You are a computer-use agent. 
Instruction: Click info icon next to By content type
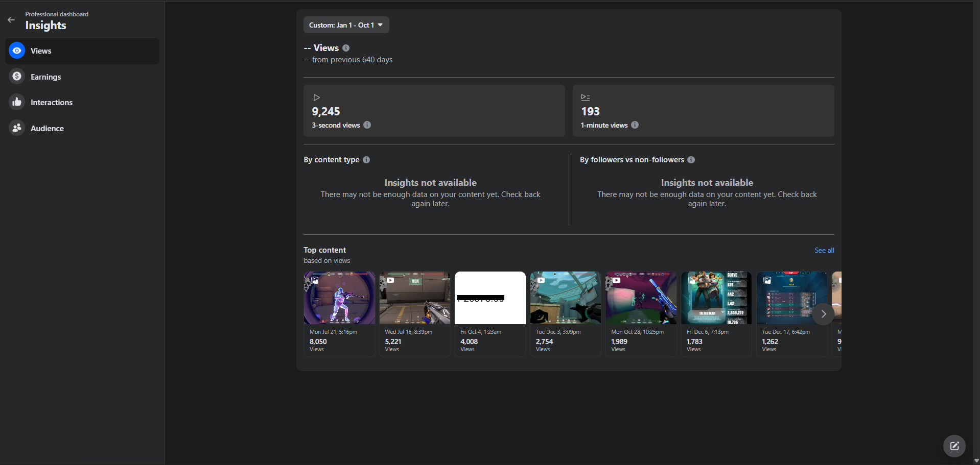click(x=366, y=160)
